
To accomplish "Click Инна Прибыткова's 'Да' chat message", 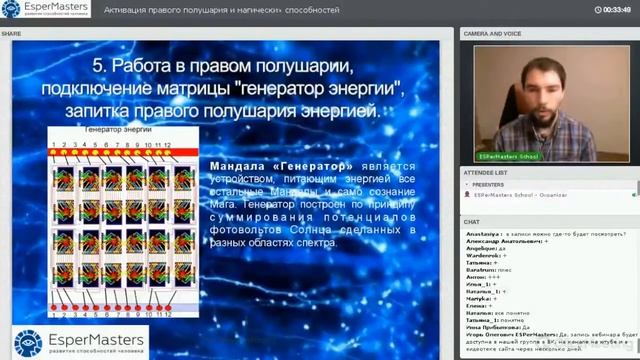I will click(498, 327).
